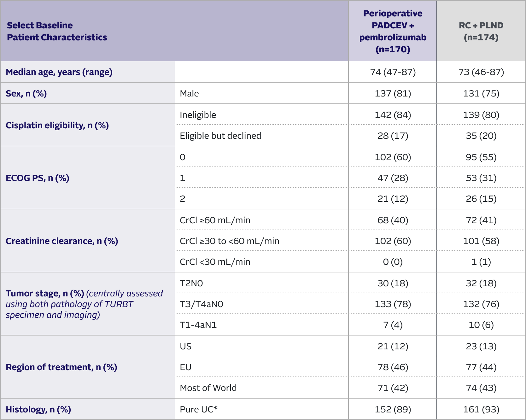Screen dimensions: 526x420
Task: Click the 'Select Baseline Patient Characteristics' header
Action: [57, 31]
